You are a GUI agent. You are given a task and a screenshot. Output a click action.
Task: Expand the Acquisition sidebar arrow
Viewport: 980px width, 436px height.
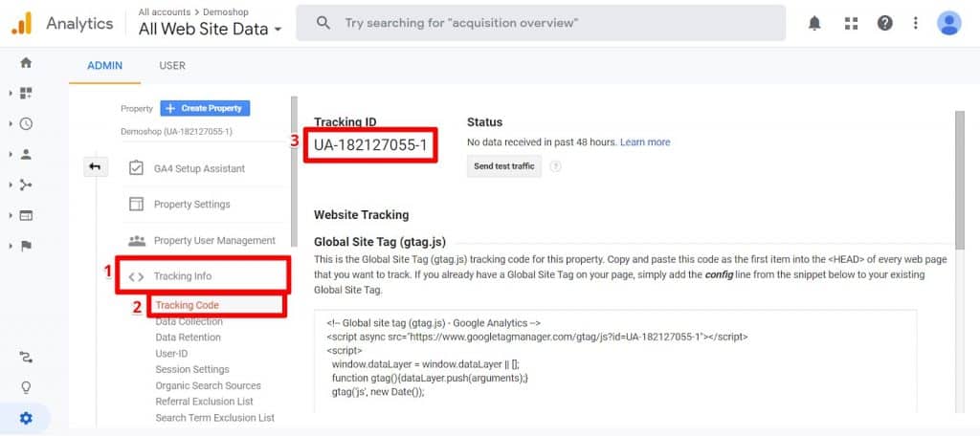coord(11,185)
